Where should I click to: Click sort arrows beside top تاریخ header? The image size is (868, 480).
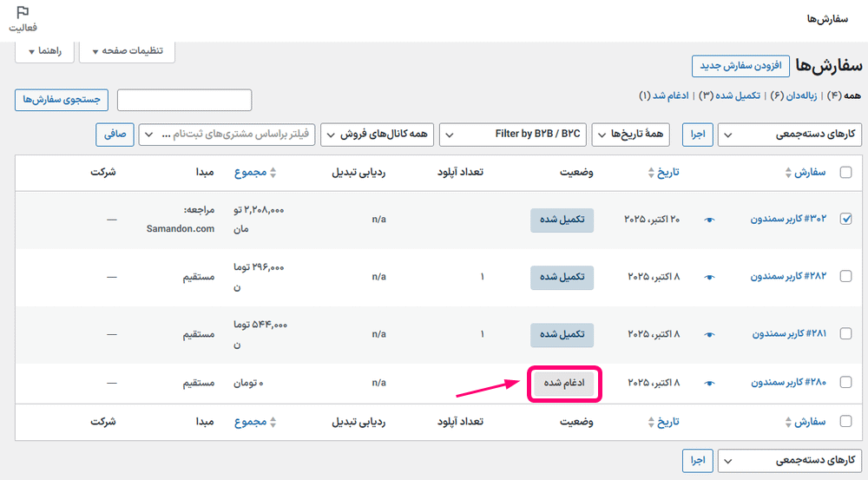651,173
